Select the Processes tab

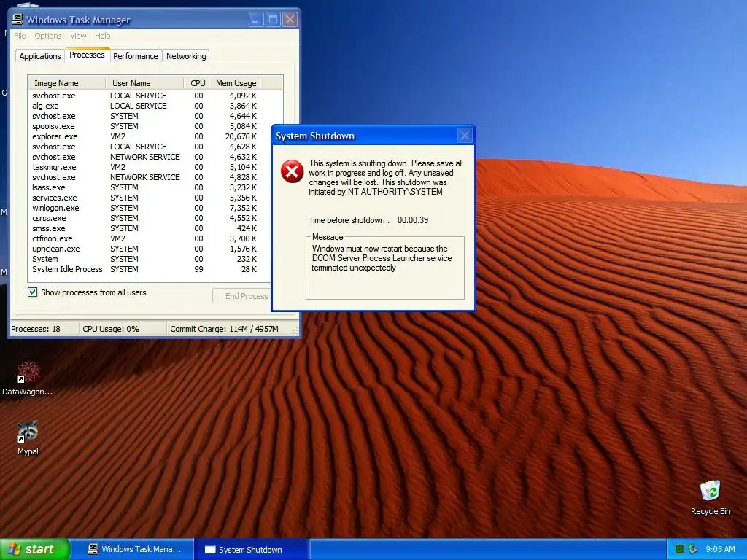[x=88, y=55]
